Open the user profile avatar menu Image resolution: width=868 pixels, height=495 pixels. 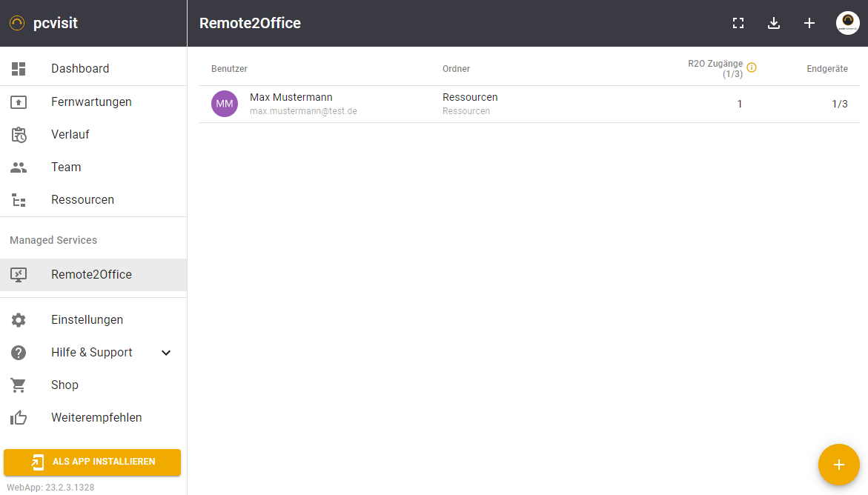847,23
